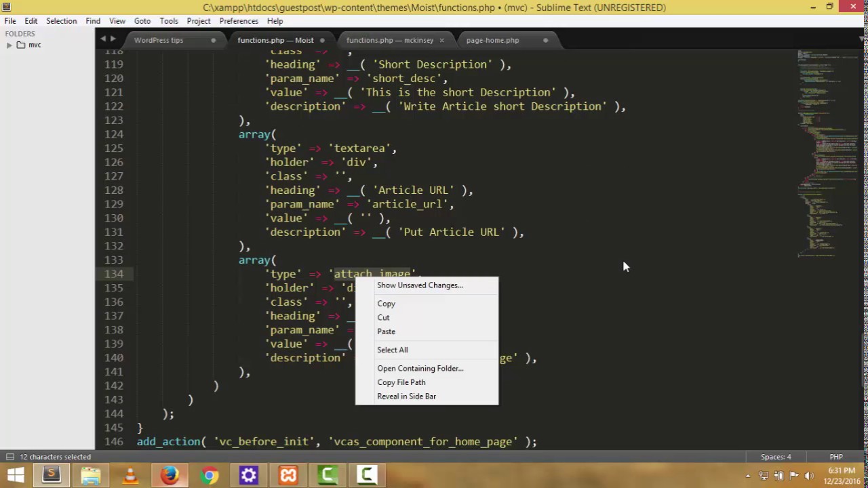The image size is (868, 488).
Task: Open the Tools menu
Action: click(169, 21)
